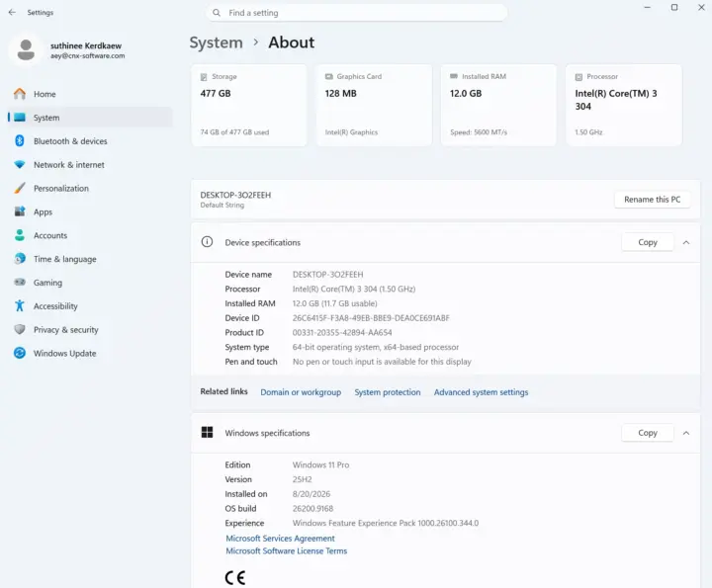Click the Storage card icon
Viewport: 712px width, 588px height.
click(x=204, y=77)
